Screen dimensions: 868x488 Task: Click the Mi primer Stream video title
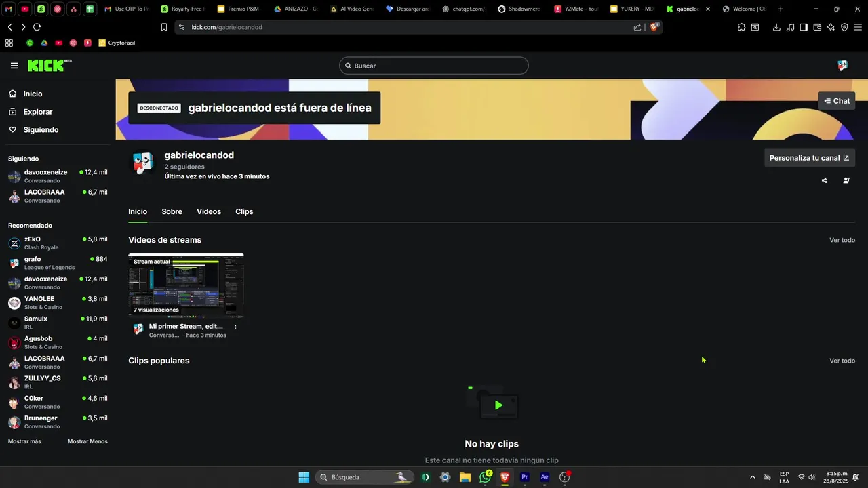pos(186,326)
